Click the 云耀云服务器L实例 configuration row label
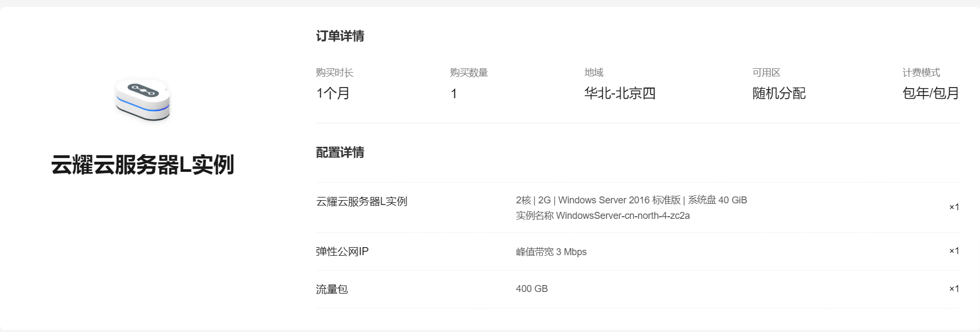The image size is (980, 332). tap(362, 201)
